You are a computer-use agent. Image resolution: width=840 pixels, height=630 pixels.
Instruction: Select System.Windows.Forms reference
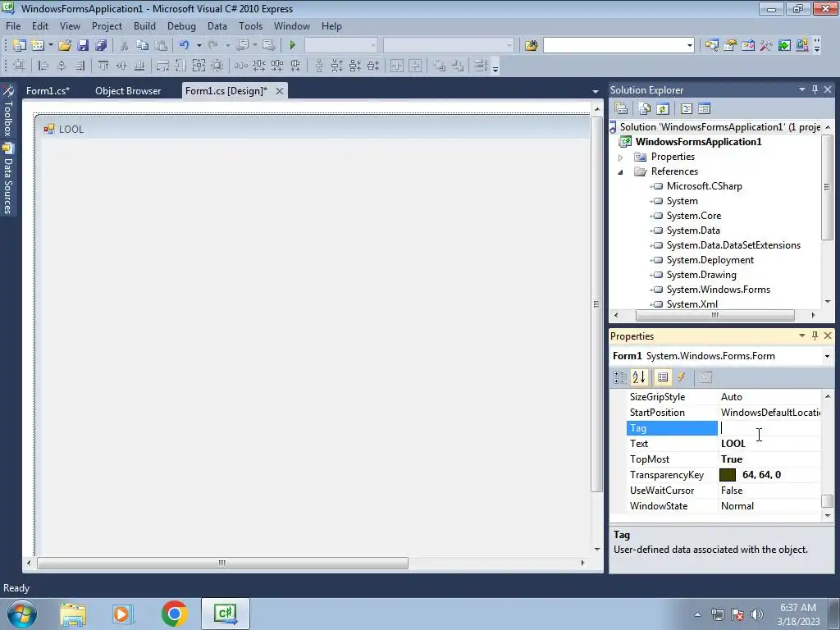[718, 290]
